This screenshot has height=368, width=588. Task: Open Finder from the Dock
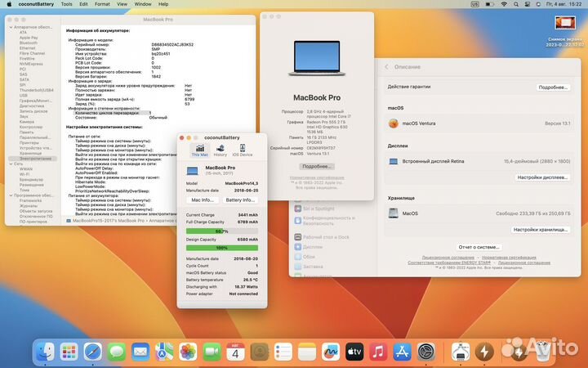(46, 352)
